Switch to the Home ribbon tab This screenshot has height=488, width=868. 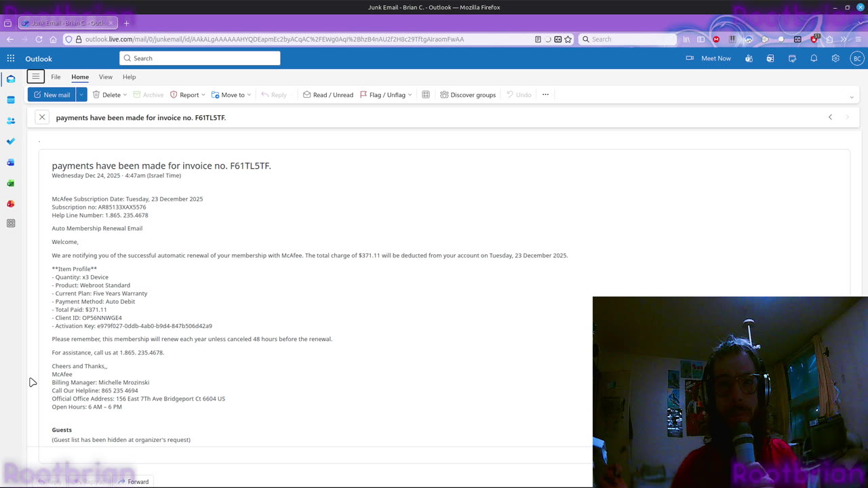(80, 77)
